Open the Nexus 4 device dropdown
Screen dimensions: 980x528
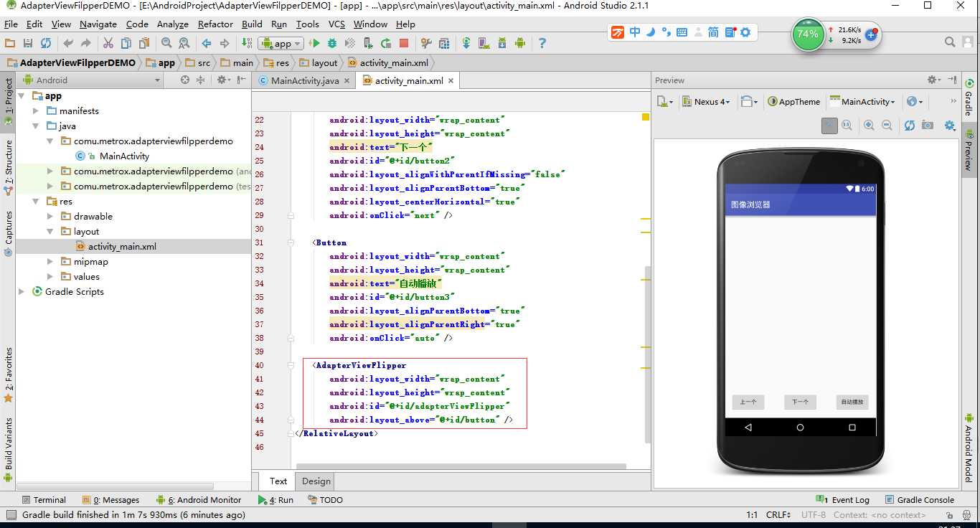[x=706, y=102]
